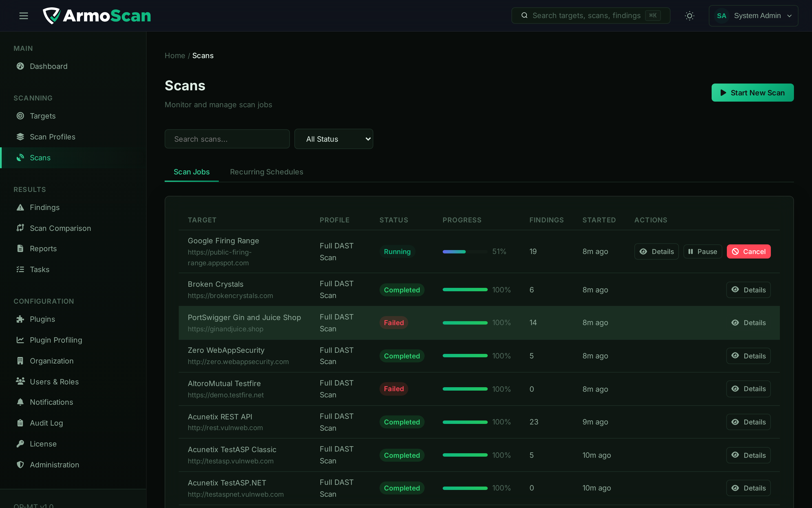Click the Running status badge
This screenshot has width=812, height=508.
pyautogui.click(x=397, y=252)
